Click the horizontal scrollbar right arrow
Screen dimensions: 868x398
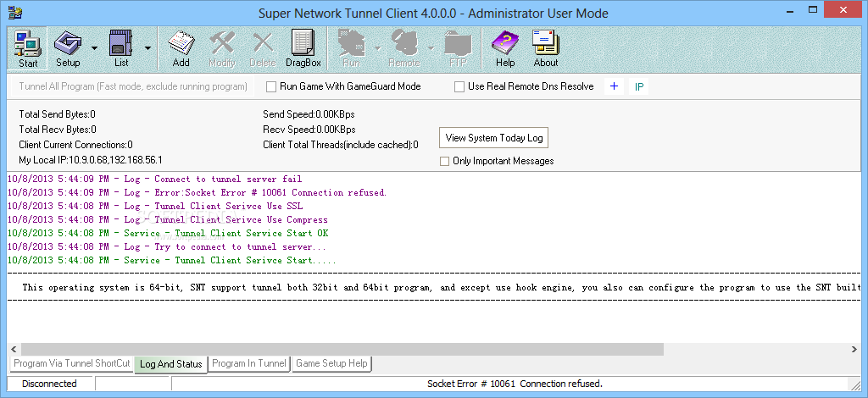coord(854,350)
